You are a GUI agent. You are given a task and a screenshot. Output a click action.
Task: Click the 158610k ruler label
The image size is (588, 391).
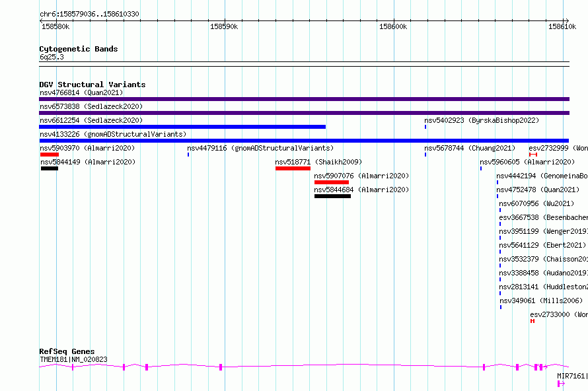pyautogui.click(x=562, y=26)
